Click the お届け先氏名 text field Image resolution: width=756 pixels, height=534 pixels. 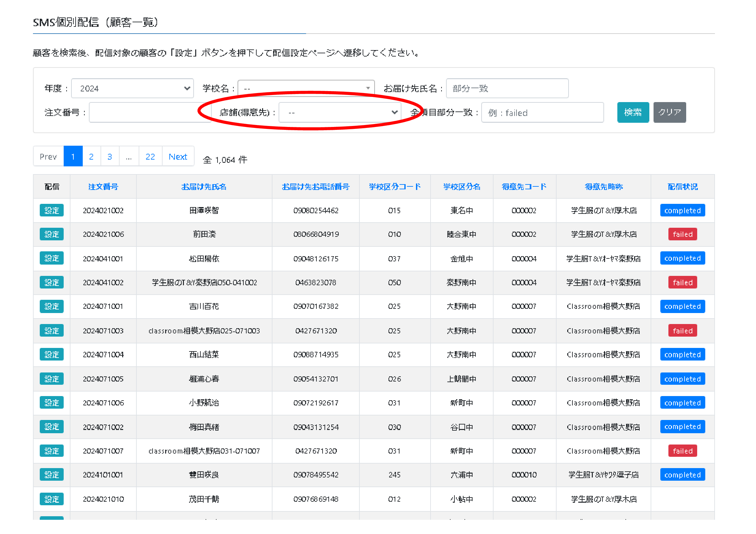[507, 89]
